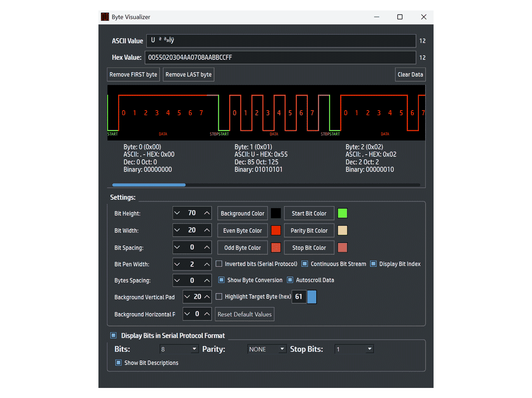This screenshot has height=398, width=532.
Task: Increase Bytes Spacing with up chevron
Action: [207, 280]
